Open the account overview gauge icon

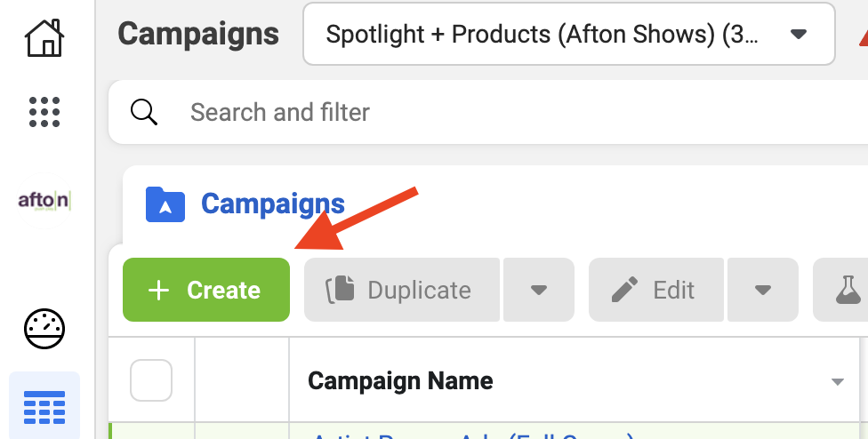[x=44, y=329]
